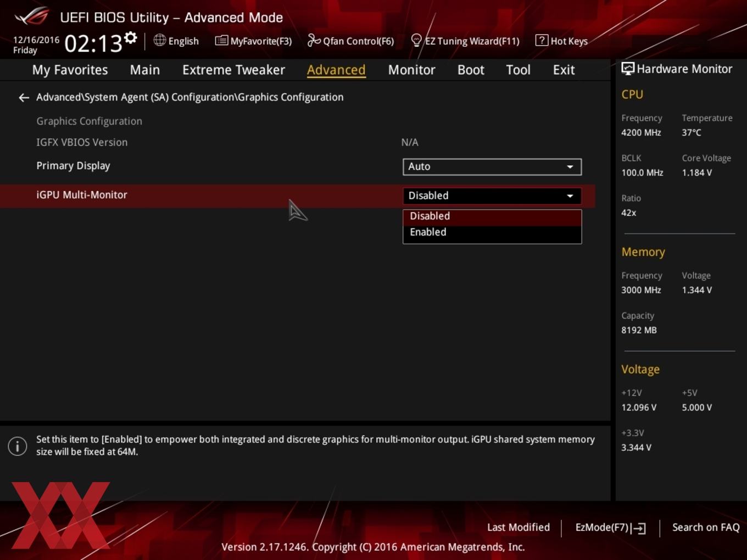
Task: Click the ROG logo in the header
Action: pos(32,16)
